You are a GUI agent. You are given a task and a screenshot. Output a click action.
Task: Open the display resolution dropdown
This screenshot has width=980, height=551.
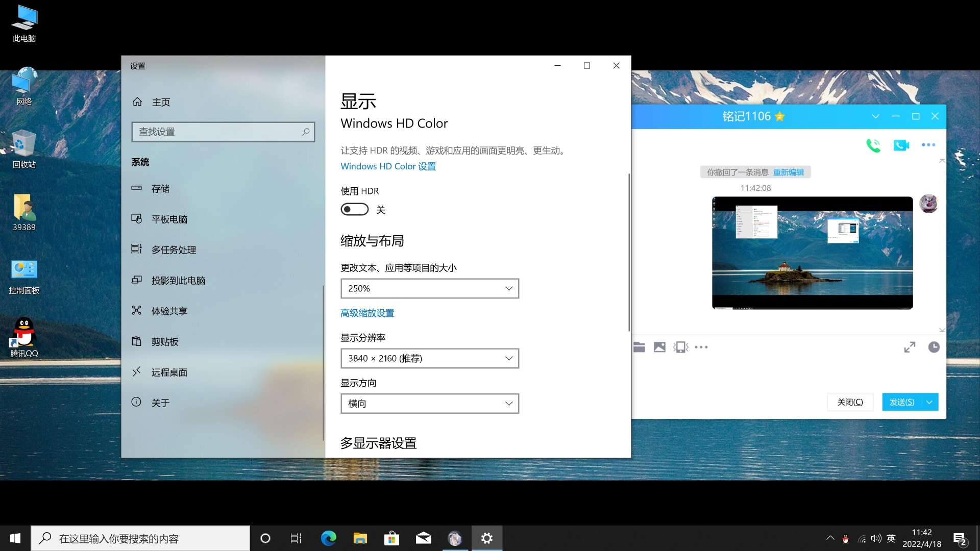429,358
